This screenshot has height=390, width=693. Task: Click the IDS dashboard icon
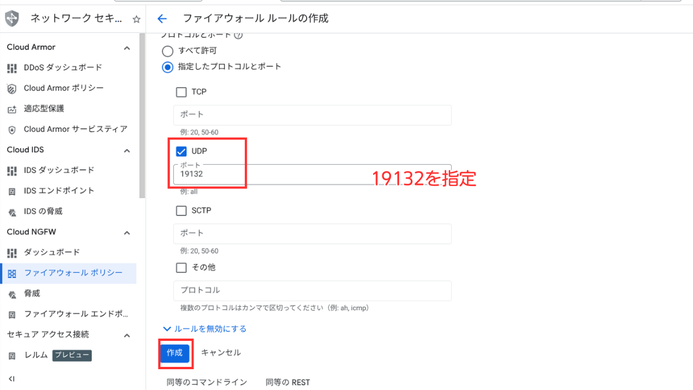tap(12, 171)
